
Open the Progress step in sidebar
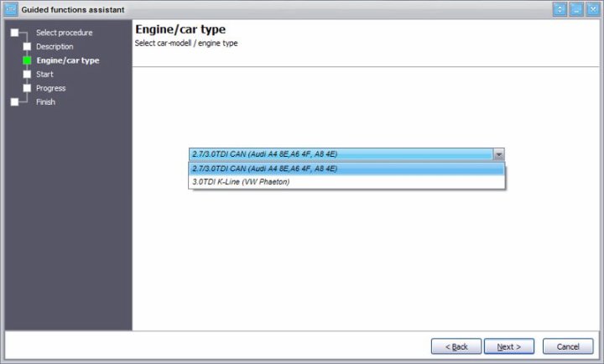[51, 88]
